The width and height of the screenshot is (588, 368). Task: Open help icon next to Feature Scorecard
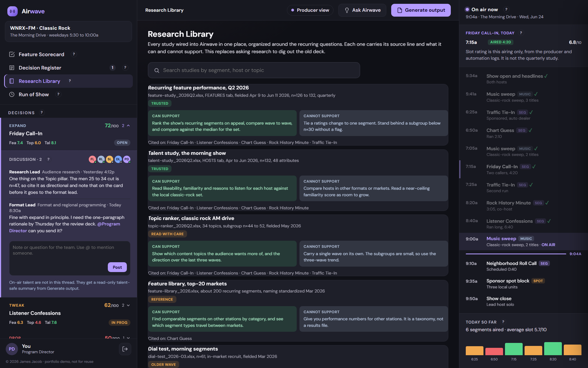point(73,54)
